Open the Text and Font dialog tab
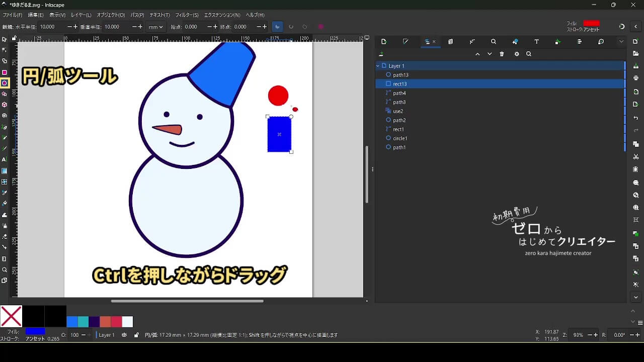The width and height of the screenshot is (644, 362). tap(536, 42)
